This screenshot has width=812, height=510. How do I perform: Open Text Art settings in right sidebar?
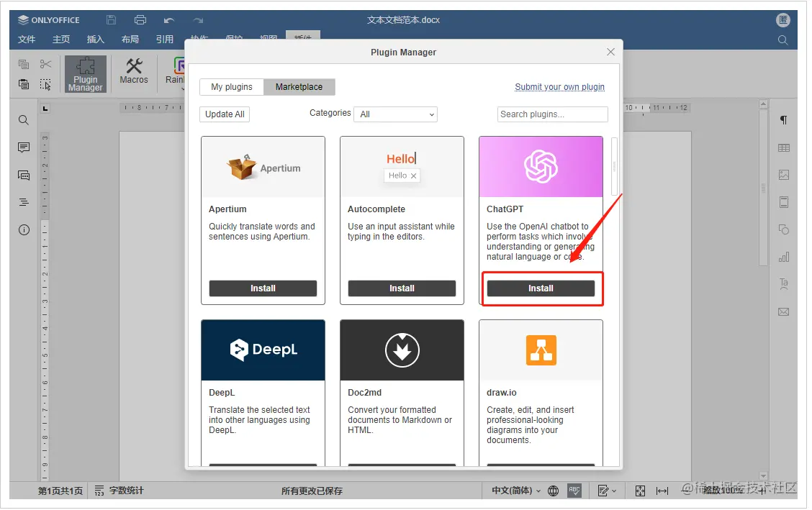(783, 283)
